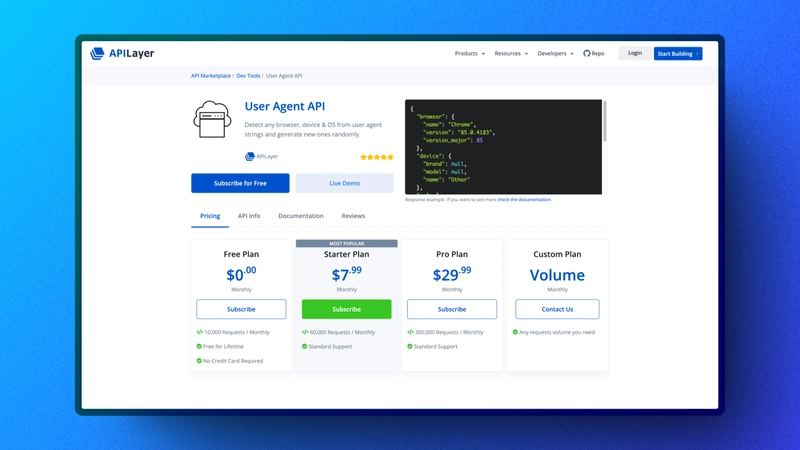The height and width of the screenshot is (450, 800).
Task: Click the code icon next to 10,000 Requests
Action: point(199,332)
